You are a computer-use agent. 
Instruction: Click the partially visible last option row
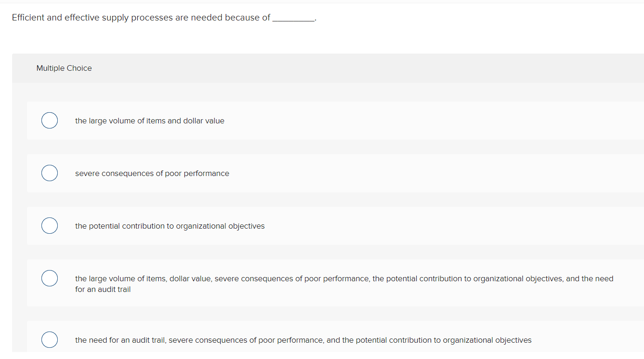click(326, 340)
